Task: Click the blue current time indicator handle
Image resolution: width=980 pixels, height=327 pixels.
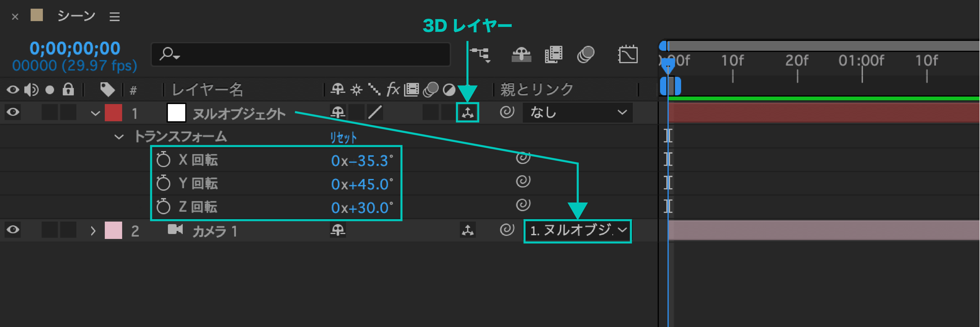Action: click(x=668, y=66)
